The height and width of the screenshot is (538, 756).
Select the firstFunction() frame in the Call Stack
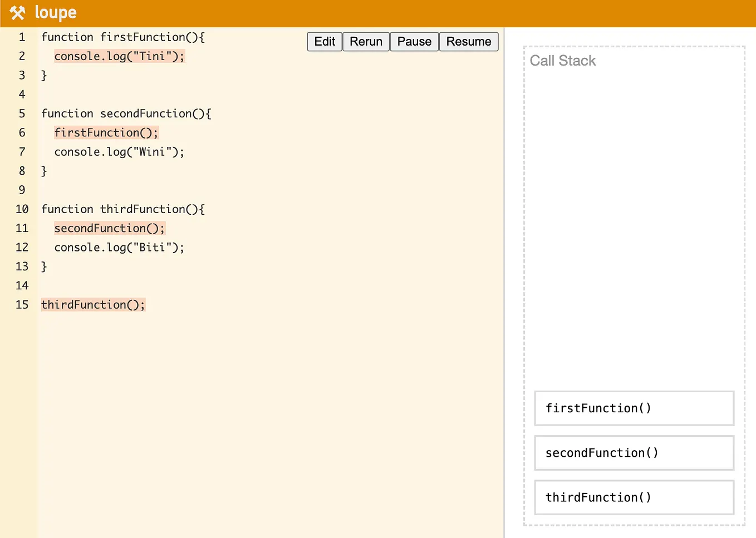[634, 408]
